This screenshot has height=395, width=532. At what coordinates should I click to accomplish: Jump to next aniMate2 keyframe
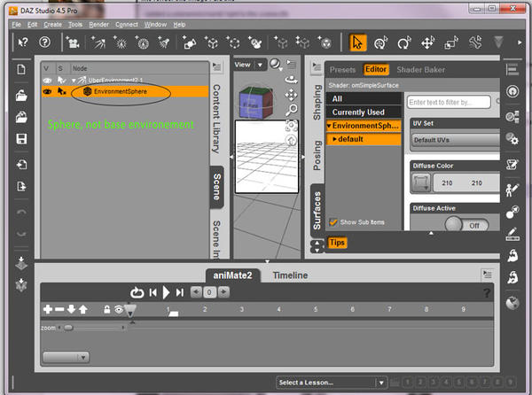[x=180, y=292]
